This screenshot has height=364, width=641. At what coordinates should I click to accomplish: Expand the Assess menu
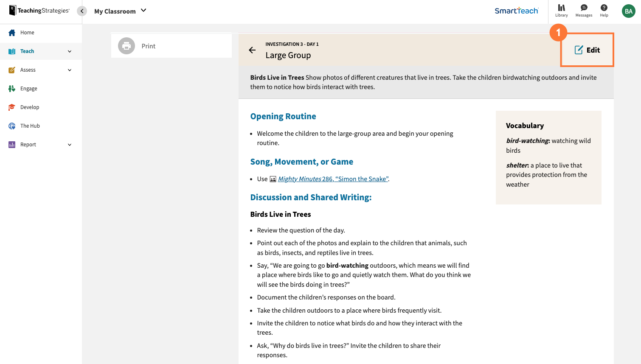coord(69,70)
